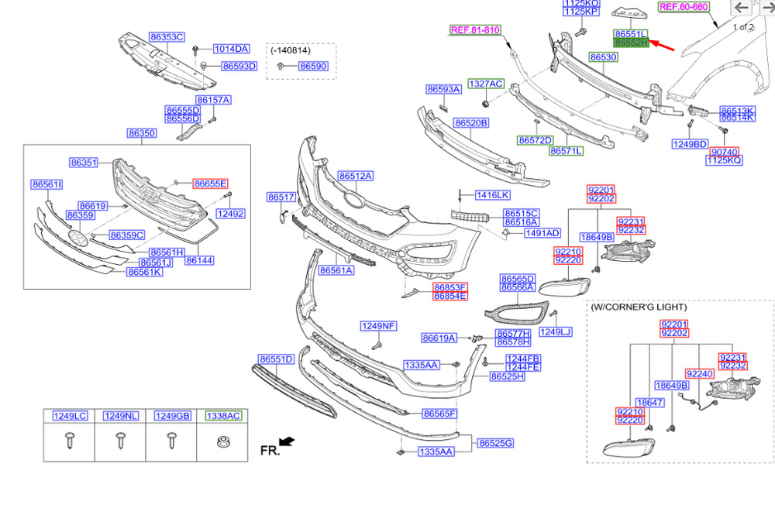
Task: Select part label 86565D
Action: click(518, 279)
